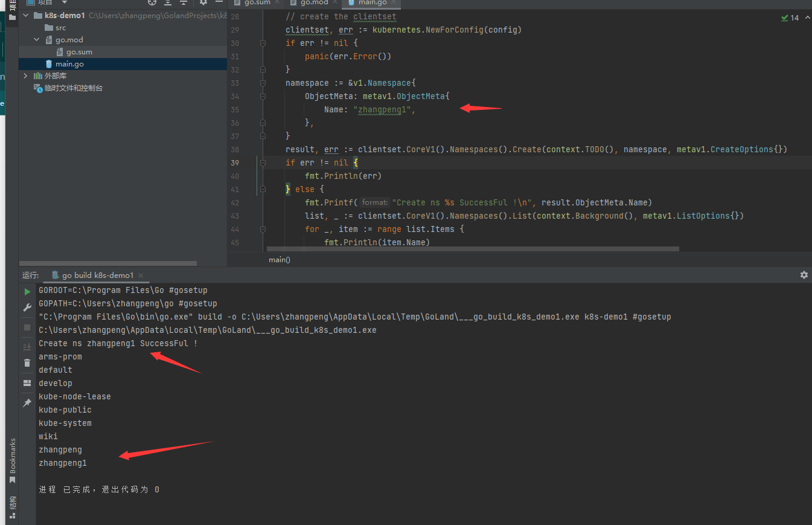The height and width of the screenshot is (525, 812).
Task: Open the Bookmarks tool window
Action: coord(13,461)
